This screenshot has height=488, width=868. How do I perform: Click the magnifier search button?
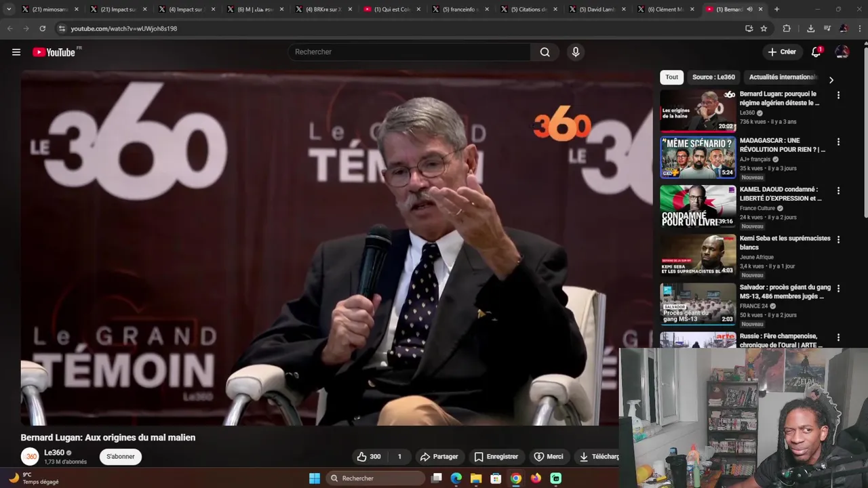coord(545,52)
